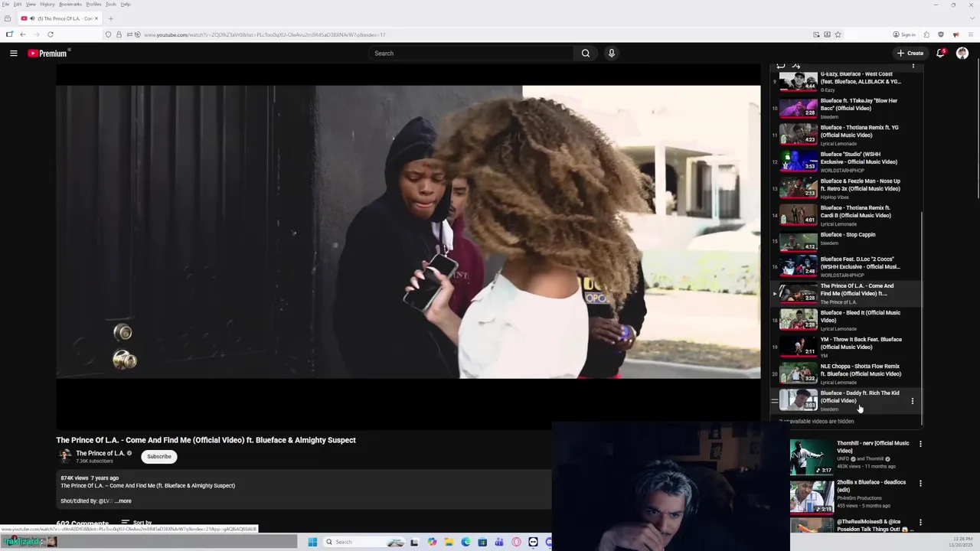Viewport: 980px width, 551px height.
Task: Open the account avatar menu
Action: pyautogui.click(x=962, y=53)
